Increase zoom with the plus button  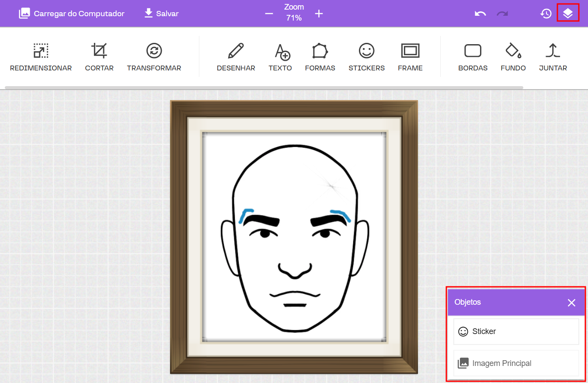[x=319, y=14]
